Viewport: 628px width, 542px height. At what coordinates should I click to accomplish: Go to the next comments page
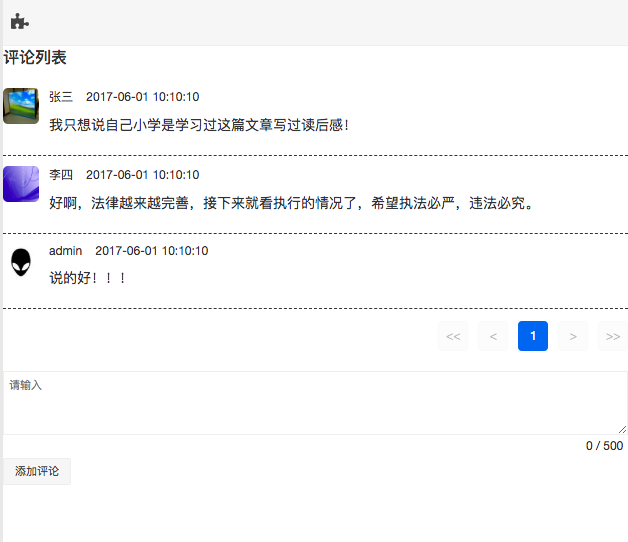572,336
